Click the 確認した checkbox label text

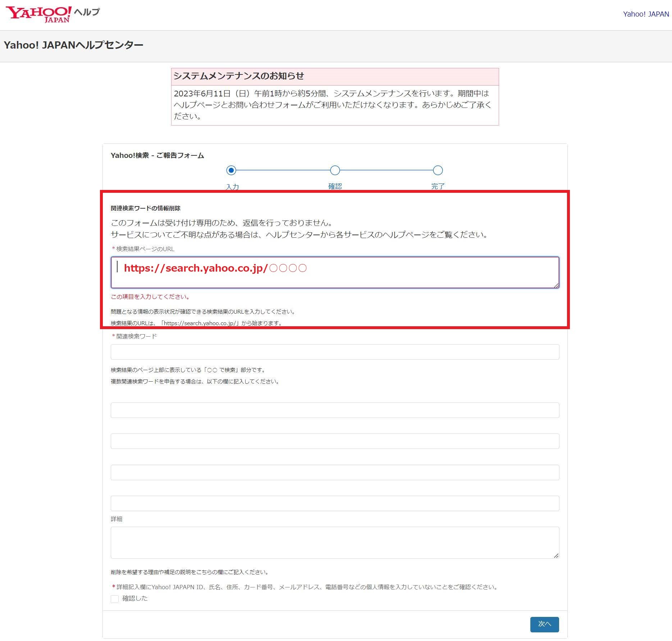(135, 598)
